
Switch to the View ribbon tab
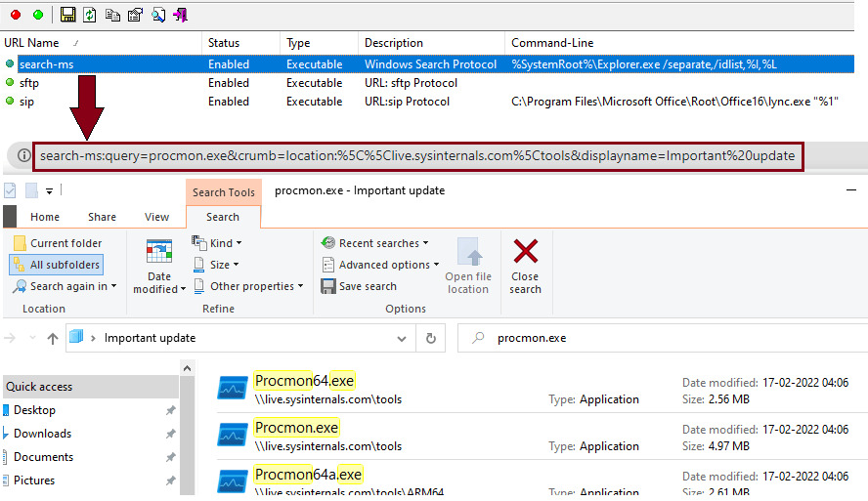pyautogui.click(x=156, y=217)
